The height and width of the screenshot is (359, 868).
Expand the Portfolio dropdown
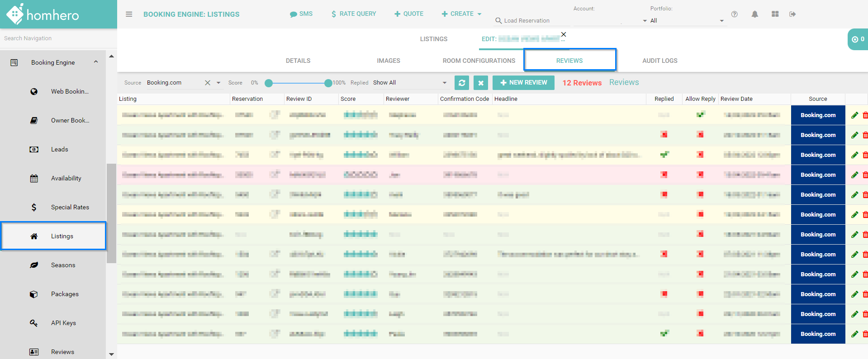pos(685,21)
